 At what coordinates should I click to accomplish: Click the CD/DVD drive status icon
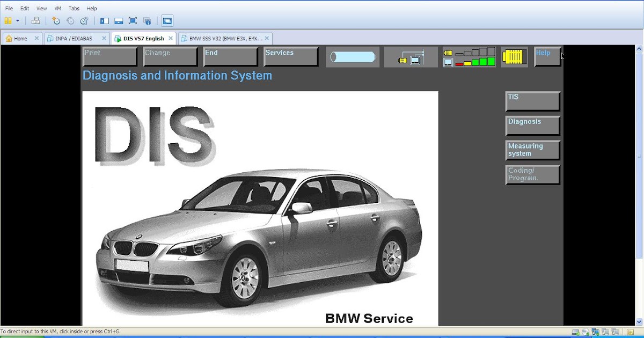pos(586,332)
